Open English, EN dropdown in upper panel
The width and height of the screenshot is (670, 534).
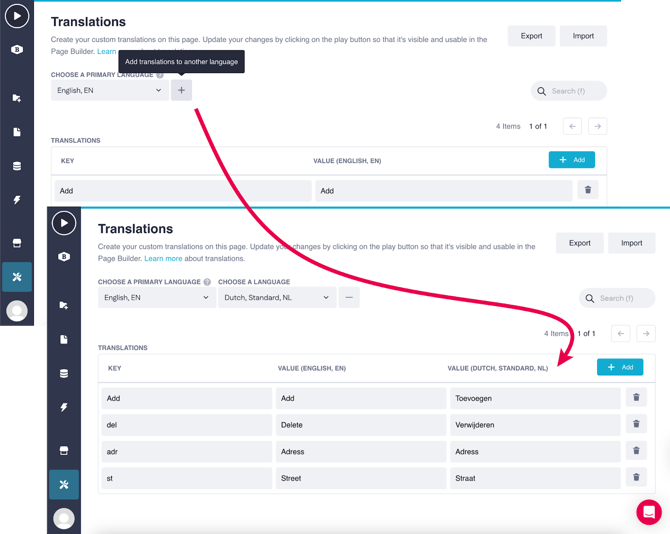(109, 90)
